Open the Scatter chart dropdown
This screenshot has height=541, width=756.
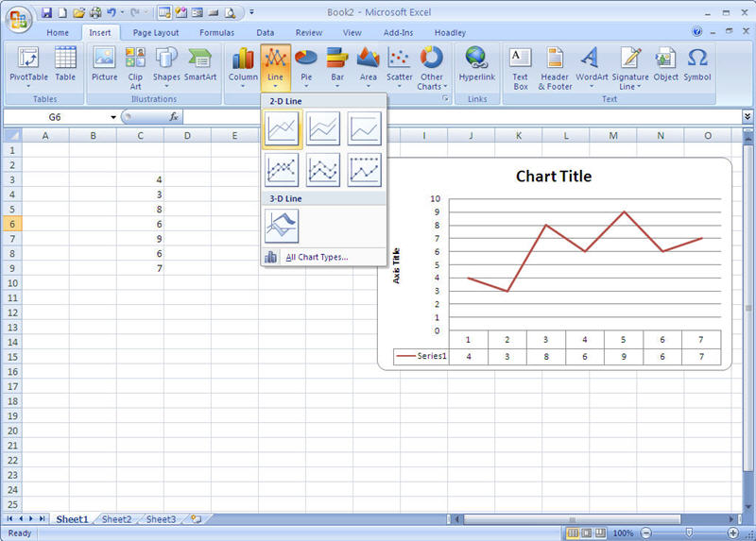(399, 67)
